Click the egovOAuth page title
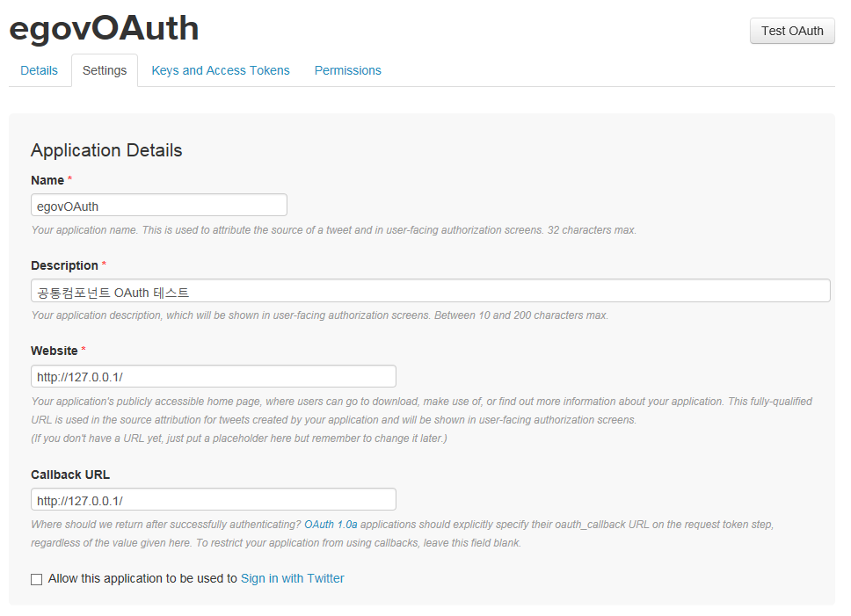The width and height of the screenshot is (851, 616). [x=104, y=29]
